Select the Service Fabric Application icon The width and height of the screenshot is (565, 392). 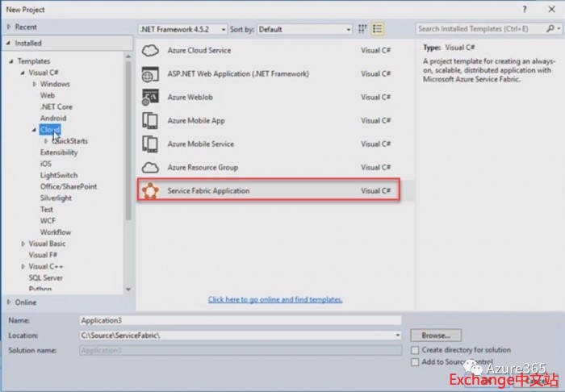(150, 191)
